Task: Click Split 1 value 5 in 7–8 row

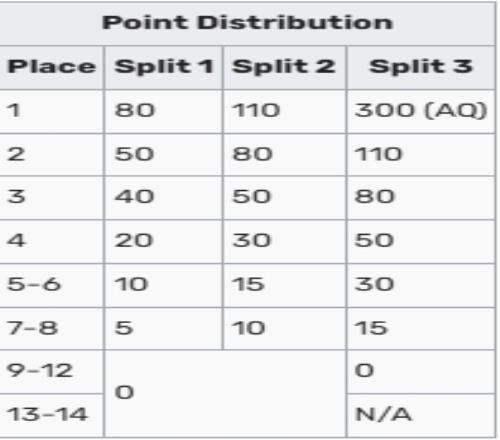Action: coord(124,328)
